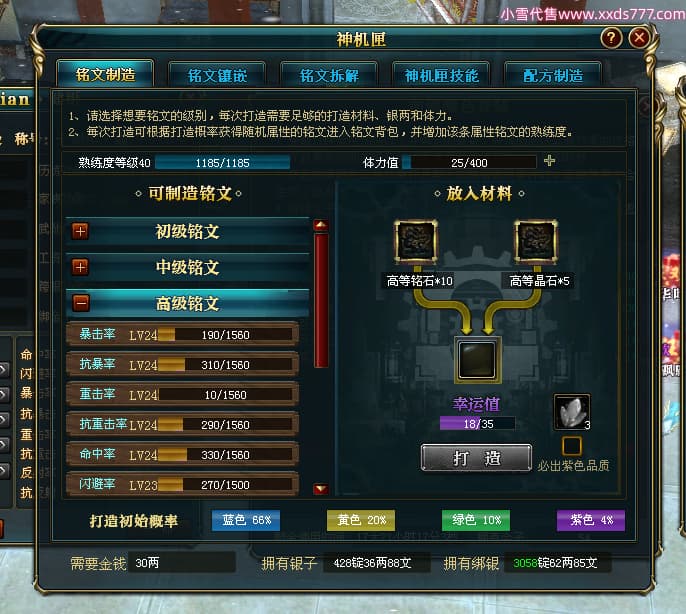Click the 高等晶石 material slot icon
Viewport: 686px width, 614px height.
pyautogui.click(x=536, y=241)
